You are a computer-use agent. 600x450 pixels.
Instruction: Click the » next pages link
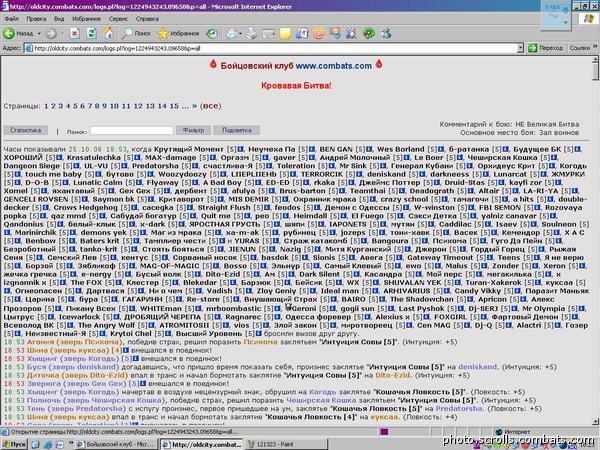click(194, 106)
